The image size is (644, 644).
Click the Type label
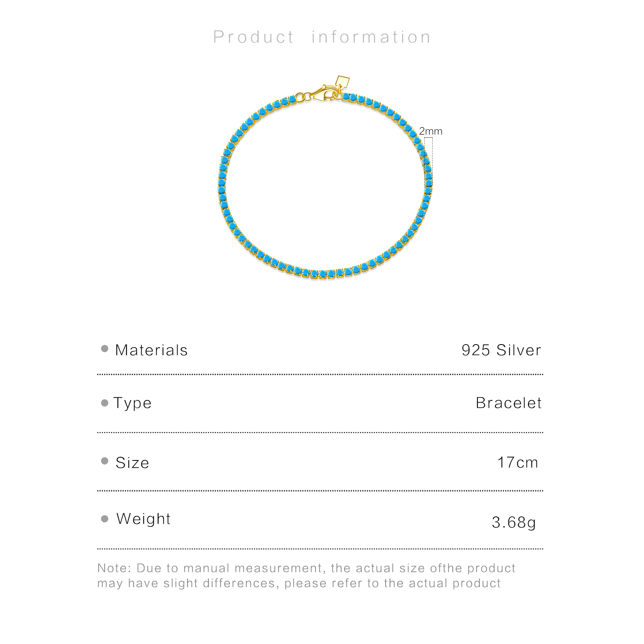pos(132,403)
